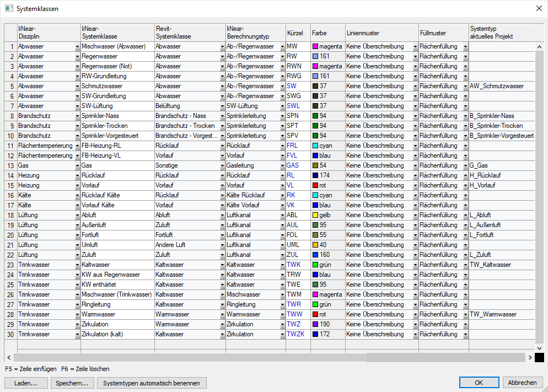548x392 pixels.
Task: Select row header number 8
Action: (11, 116)
